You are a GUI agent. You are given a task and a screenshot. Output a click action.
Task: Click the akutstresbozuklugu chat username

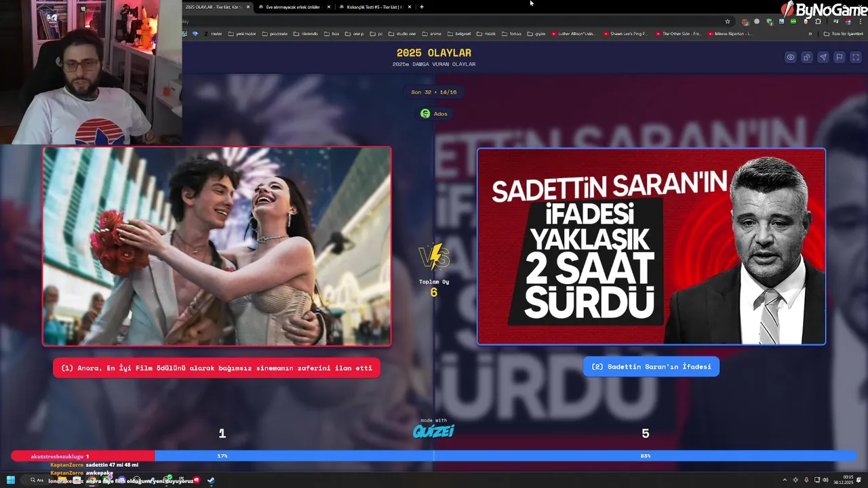pos(57,457)
